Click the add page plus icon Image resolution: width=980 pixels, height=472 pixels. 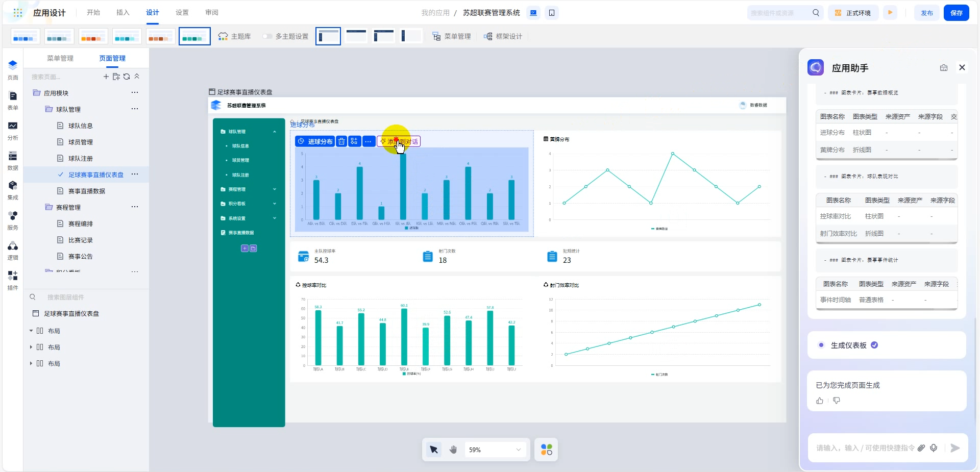(106, 77)
